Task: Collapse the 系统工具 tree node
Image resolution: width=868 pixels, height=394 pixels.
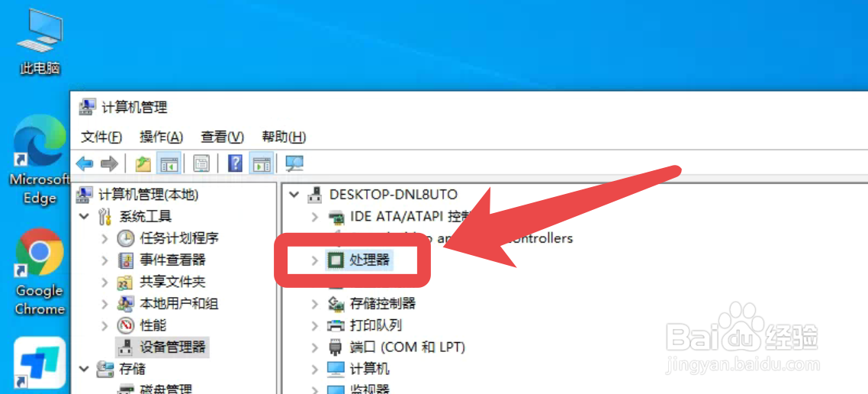Action: tap(84, 216)
